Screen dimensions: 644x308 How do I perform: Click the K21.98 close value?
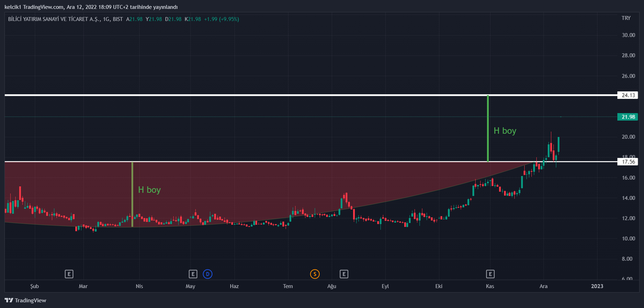pos(193,19)
